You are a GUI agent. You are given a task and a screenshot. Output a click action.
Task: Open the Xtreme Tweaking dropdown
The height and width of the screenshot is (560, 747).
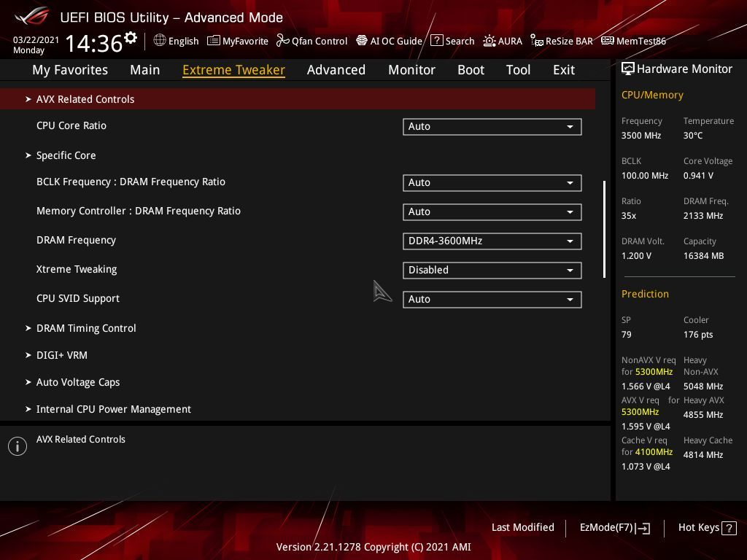click(492, 271)
